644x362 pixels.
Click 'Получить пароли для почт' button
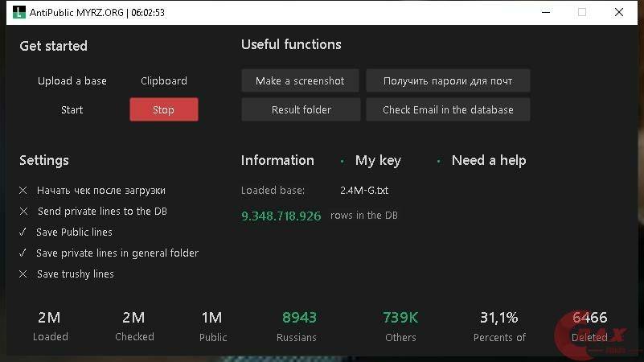(448, 81)
